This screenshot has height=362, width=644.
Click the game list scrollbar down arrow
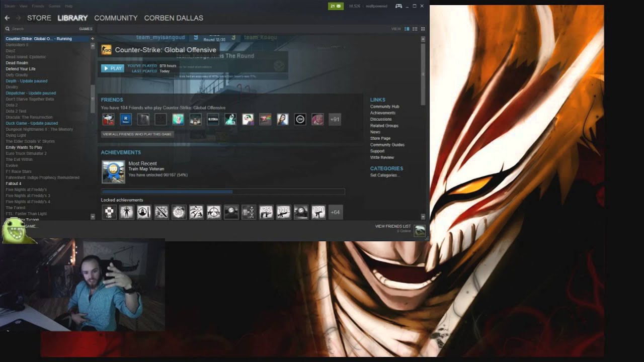[x=93, y=216]
